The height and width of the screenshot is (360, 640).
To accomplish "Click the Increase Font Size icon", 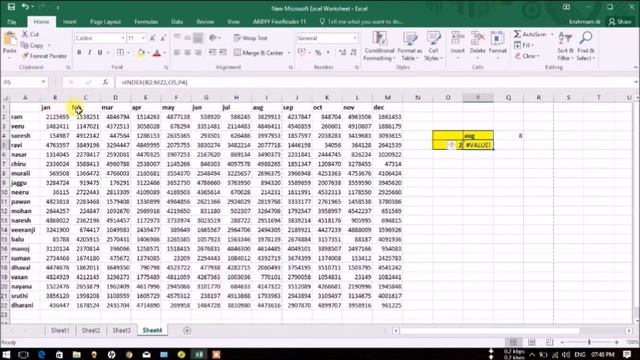I will (153, 38).
